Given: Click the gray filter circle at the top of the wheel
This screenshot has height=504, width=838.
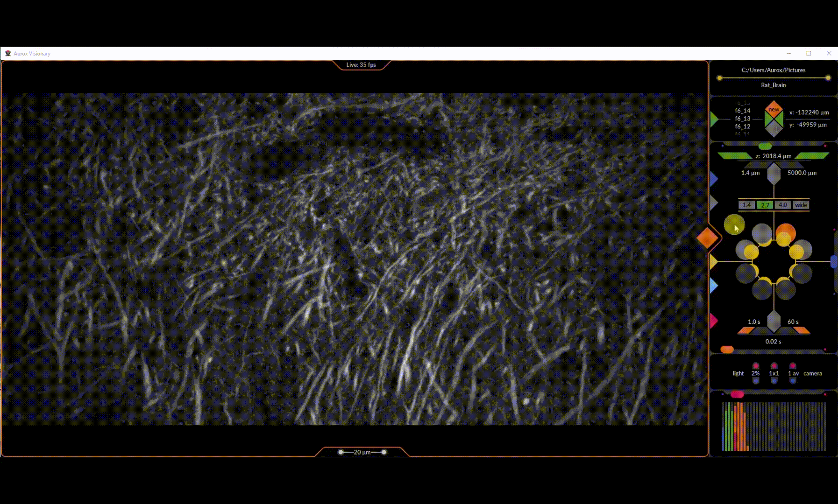Looking at the screenshot, I should (x=762, y=233).
